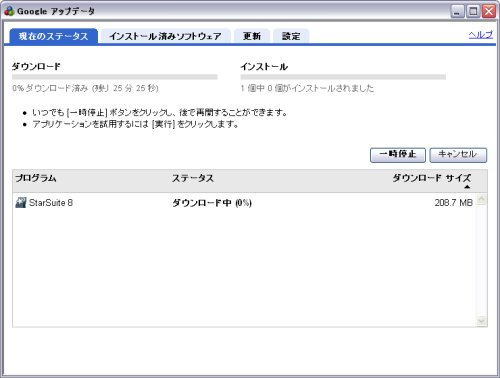Open the インストール済みソフトウェア tab
500x378 pixels.
165,36
